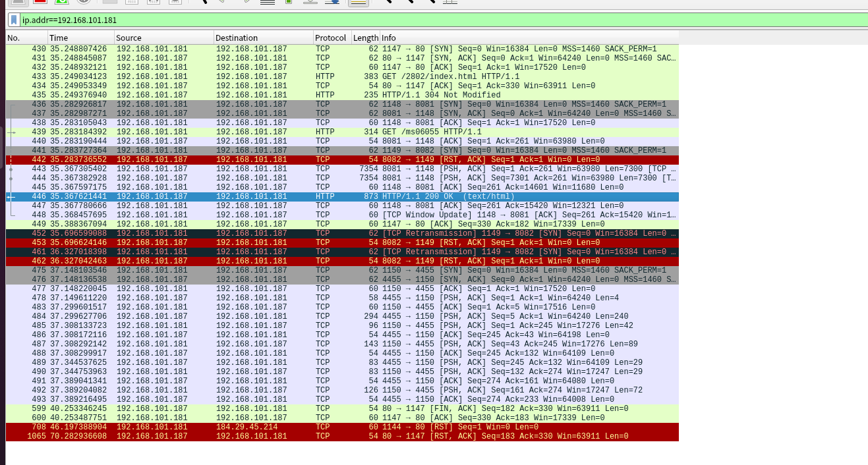The width and height of the screenshot is (868, 465).
Task: Select packet 484 with Len=240
Action: coord(342,316)
